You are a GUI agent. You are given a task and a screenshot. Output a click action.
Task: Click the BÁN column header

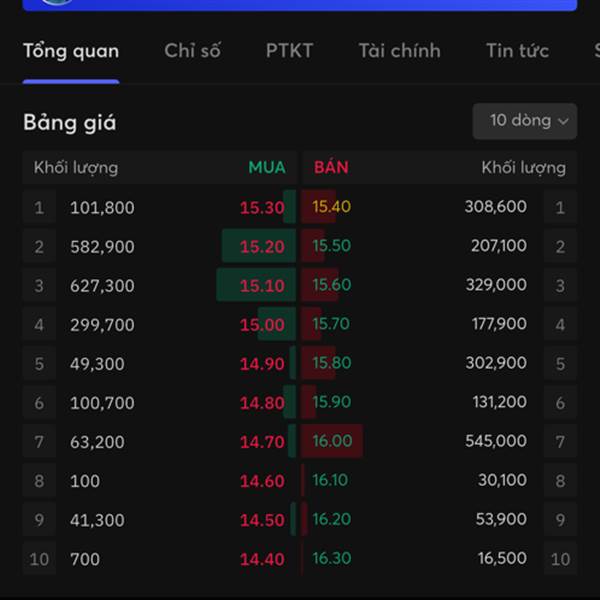[x=331, y=167]
